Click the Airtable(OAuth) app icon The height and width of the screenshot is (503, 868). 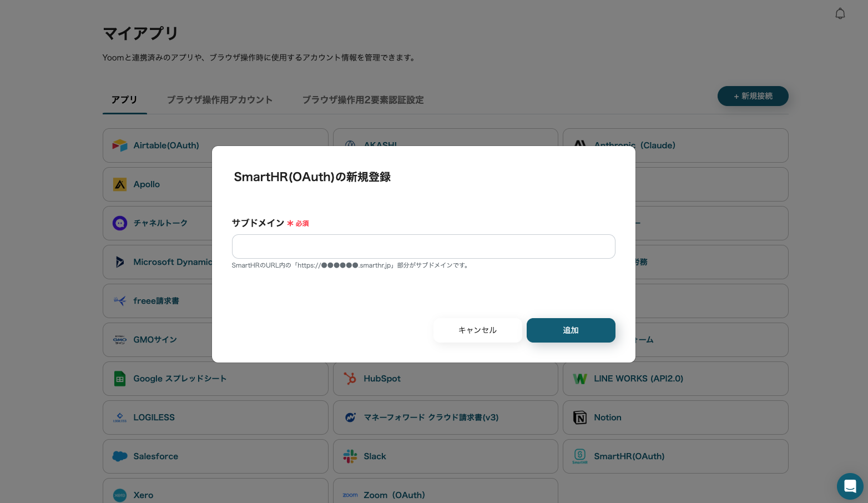[x=120, y=145]
